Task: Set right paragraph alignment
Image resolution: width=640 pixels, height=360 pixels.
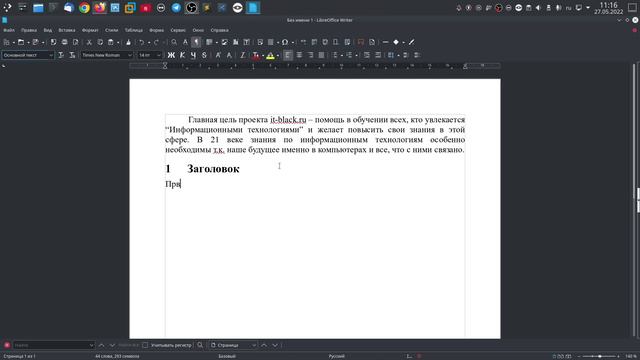Action: click(310, 55)
